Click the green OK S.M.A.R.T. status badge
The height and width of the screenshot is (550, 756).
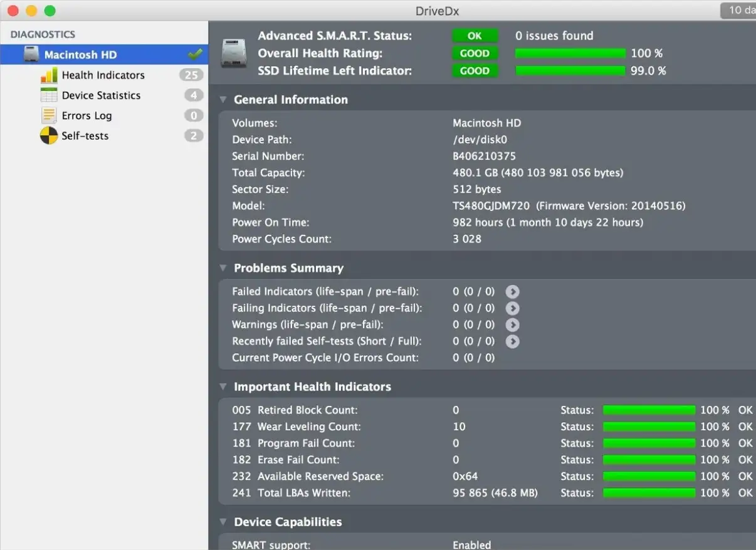click(475, 36)
